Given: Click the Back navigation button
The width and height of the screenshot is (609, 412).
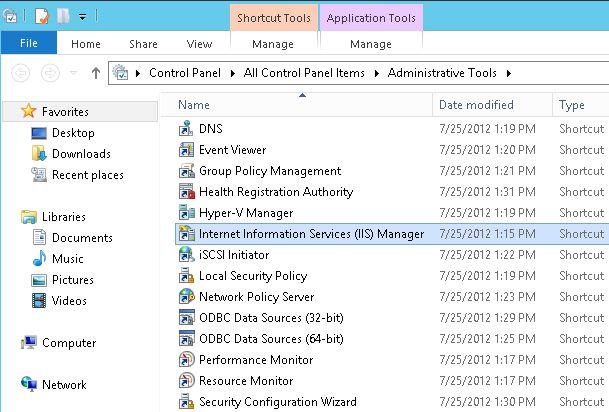Looking at the screenshot, I should click(x=21, y=73).
